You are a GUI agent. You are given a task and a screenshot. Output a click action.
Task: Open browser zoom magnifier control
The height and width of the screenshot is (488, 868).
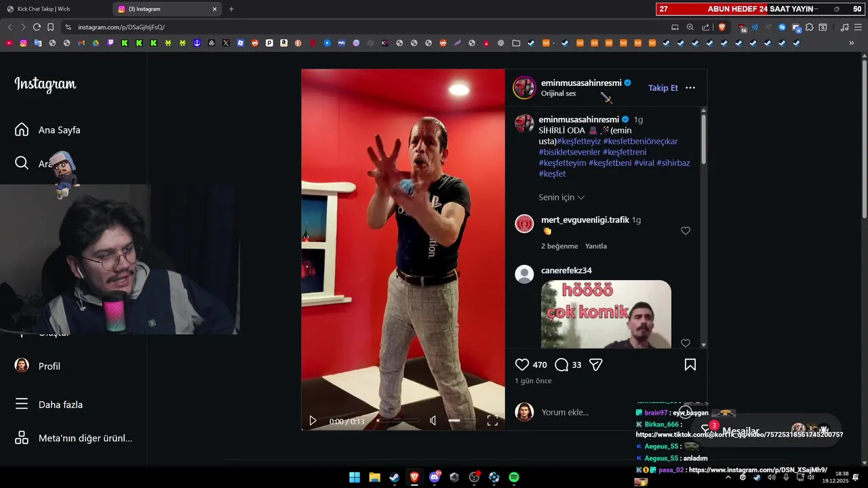(x=690, y=27)
